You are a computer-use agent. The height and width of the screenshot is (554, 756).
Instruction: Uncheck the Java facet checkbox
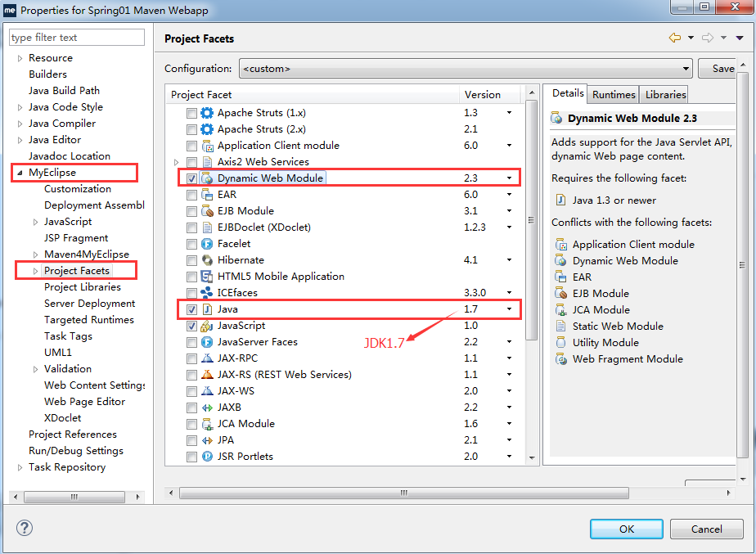point(192,309)
